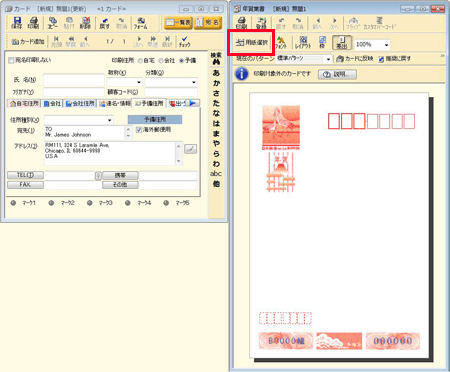Open the レイアウト (layout) tool
This screenshot has width=450, height=372.
303,43
